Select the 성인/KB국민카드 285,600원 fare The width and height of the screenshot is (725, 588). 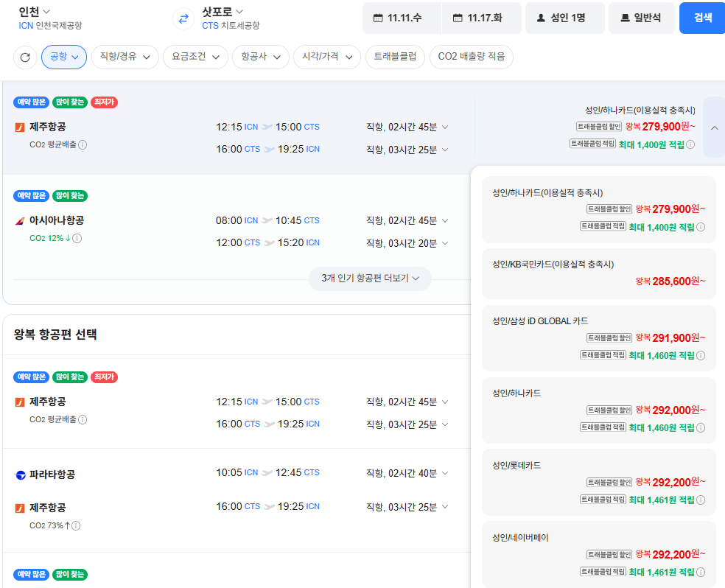[598, 273]
